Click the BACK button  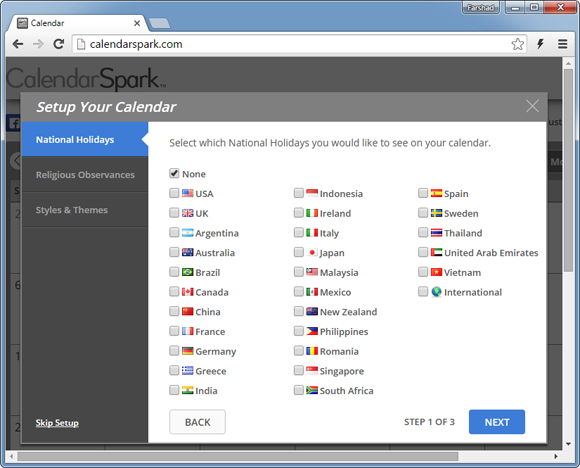tap(198, 422)
